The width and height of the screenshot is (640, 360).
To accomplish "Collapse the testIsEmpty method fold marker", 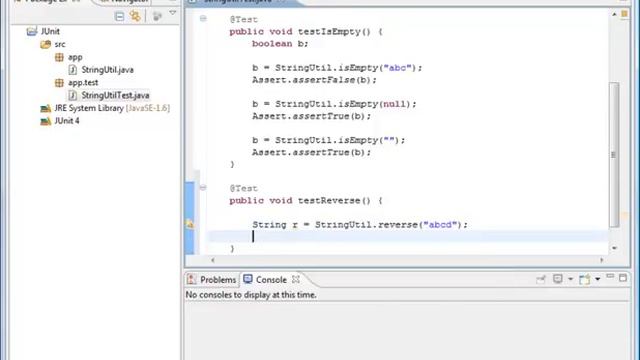I will tap(203, 18).
